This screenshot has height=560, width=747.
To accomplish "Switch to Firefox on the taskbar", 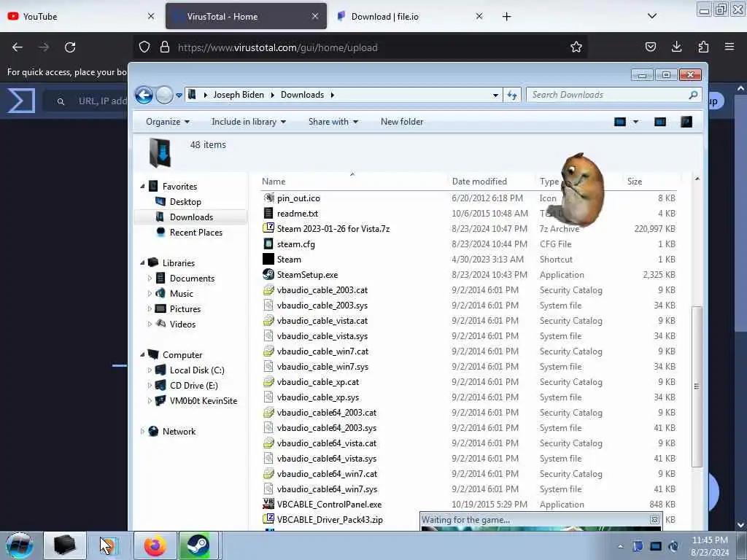I will coord(155,545).
